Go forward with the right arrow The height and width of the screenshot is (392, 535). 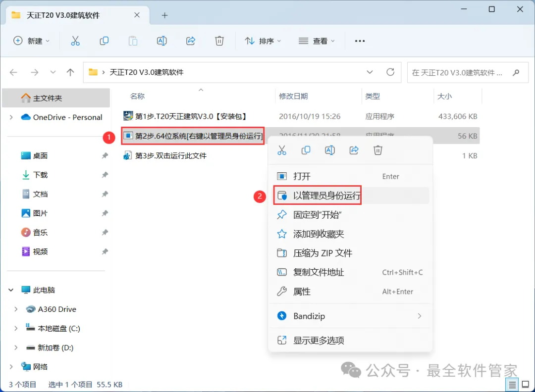[x=35, y=72]
